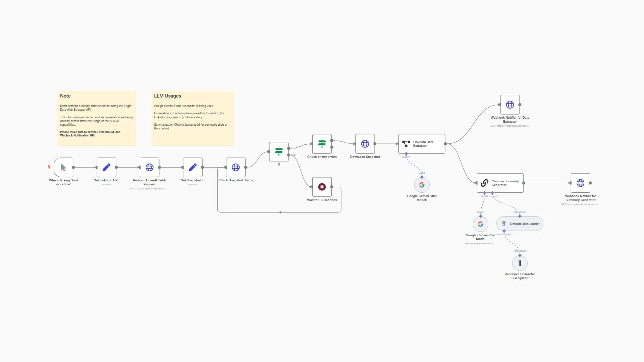
Task: Click the If node true output connector
Action: pyautogui.click(x=289, y=148)
